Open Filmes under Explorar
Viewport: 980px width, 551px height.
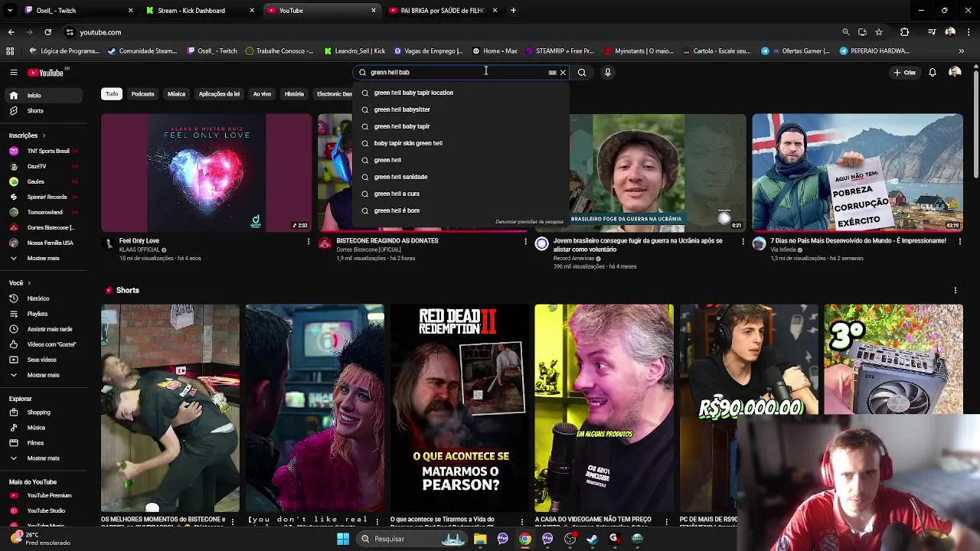click(44, 443)
